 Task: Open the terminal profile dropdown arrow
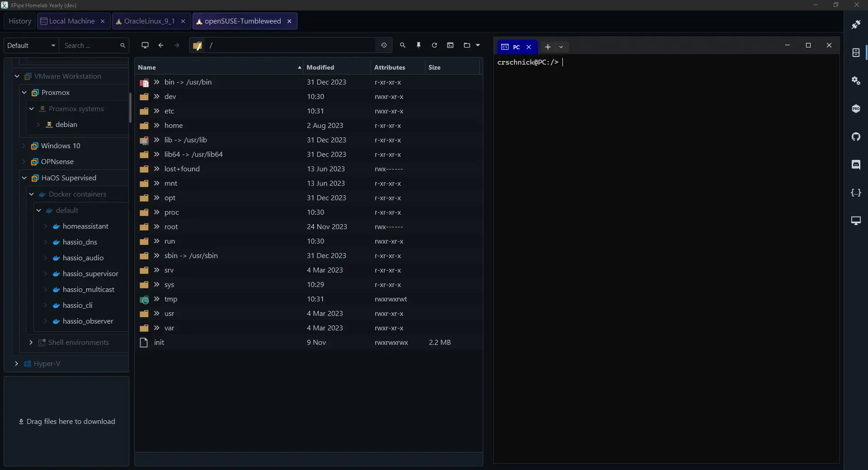(561, 47)
